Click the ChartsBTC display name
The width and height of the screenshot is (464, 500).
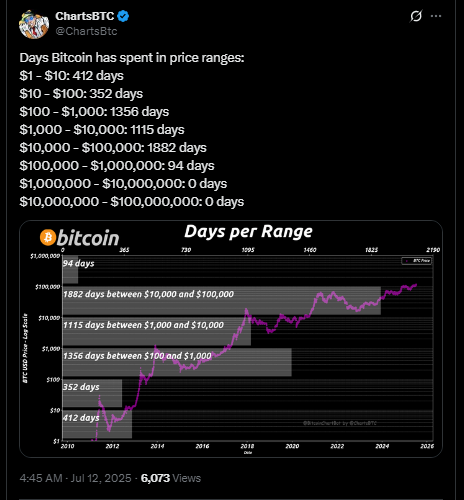coord(85,16)
